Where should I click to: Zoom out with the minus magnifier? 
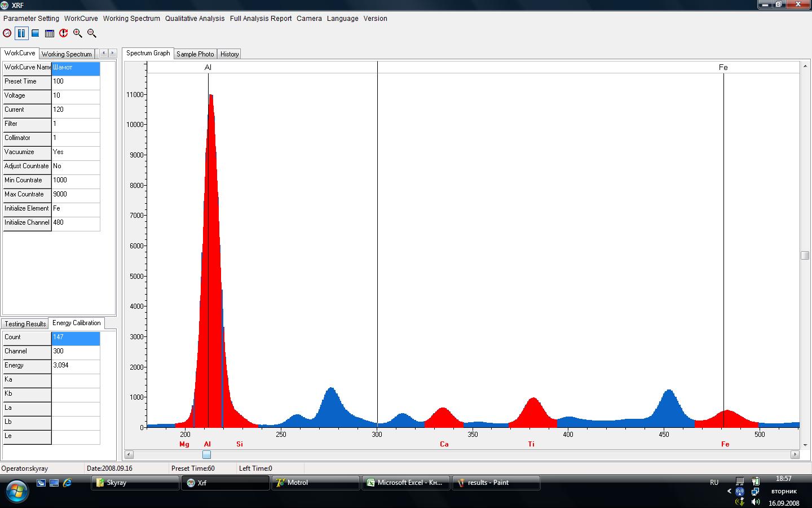pyautogui.click(x=92, y=33)
